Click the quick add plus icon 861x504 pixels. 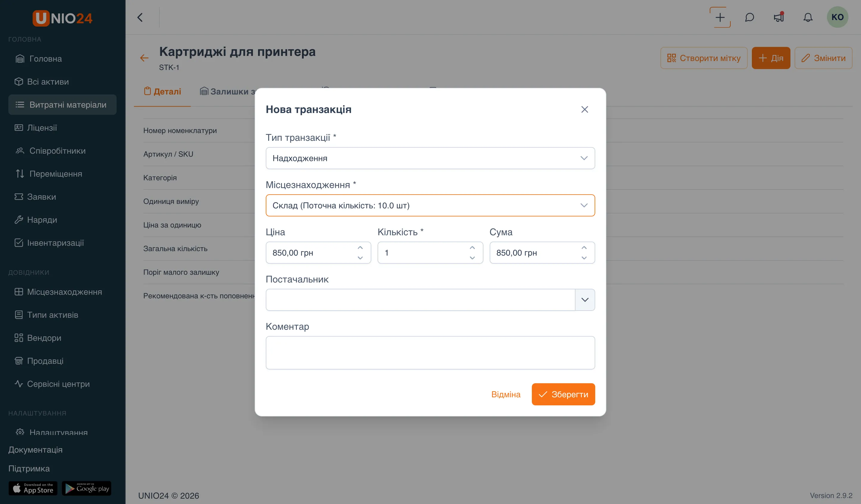pyautogui.click(x=720, y=17)
